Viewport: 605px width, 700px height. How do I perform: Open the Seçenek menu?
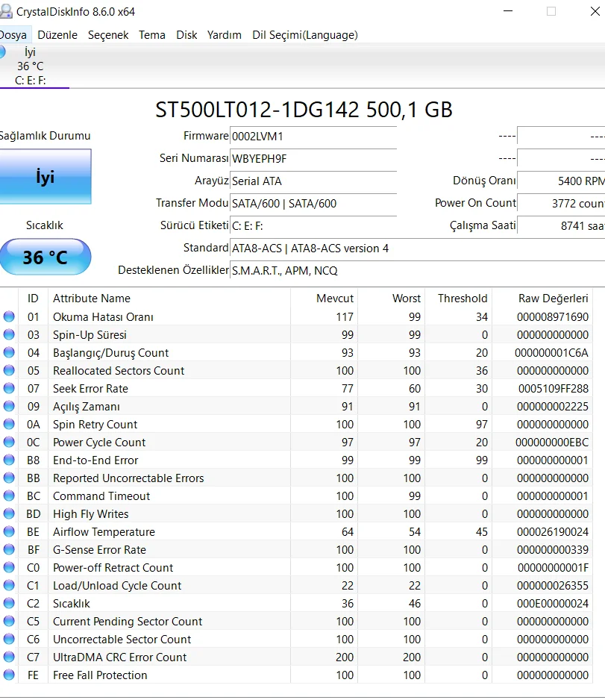(x=108, y=35)
